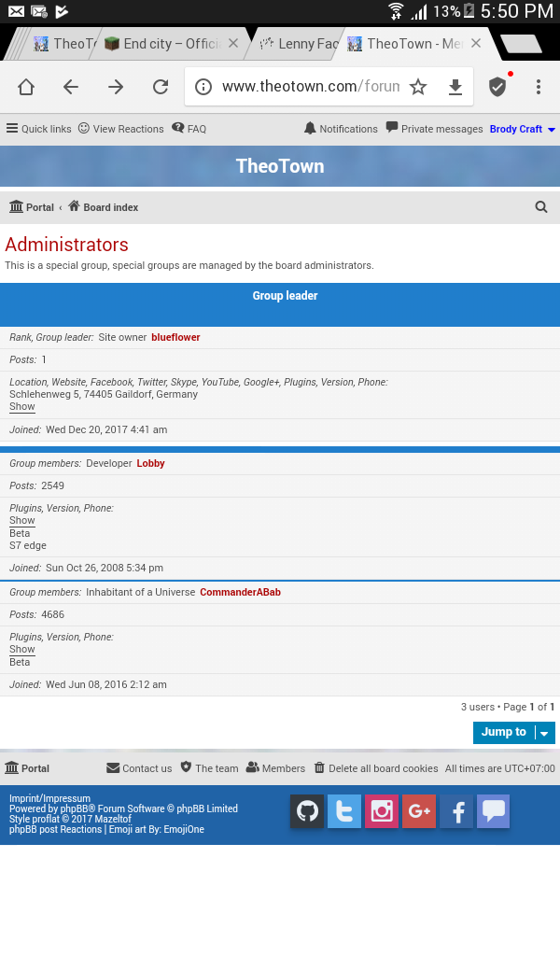Click the 'Posts: 4686' value

52,614
